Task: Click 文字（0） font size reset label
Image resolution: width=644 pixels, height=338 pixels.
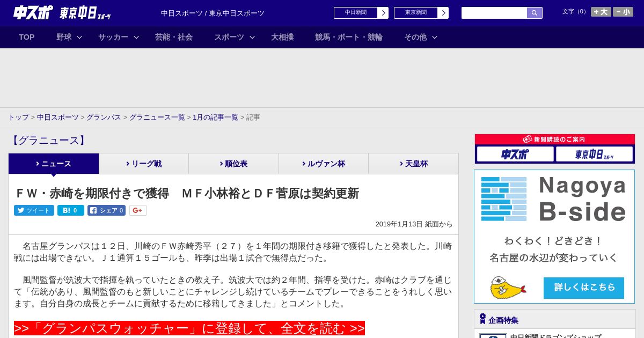Action: point(575,12)
